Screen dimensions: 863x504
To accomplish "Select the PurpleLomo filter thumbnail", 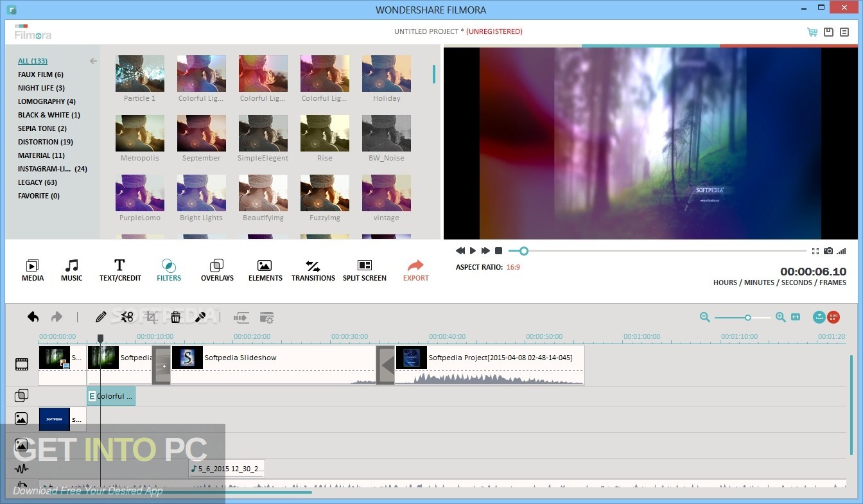I will pyautogui.click(x=140, y=193).
